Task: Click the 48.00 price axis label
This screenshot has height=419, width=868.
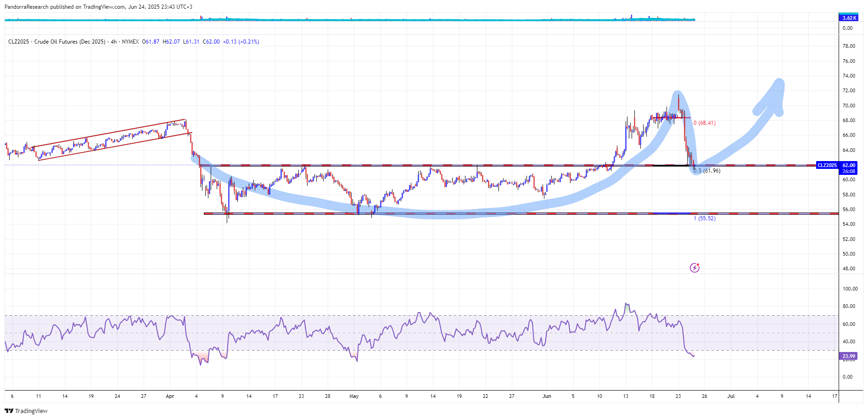Action: click(849, 268)
